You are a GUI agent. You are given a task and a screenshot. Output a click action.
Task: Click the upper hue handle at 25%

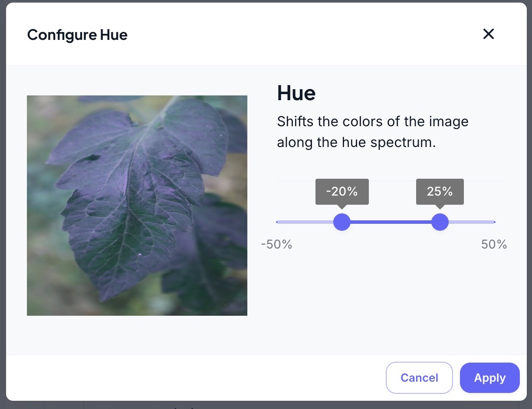(440, 222)
